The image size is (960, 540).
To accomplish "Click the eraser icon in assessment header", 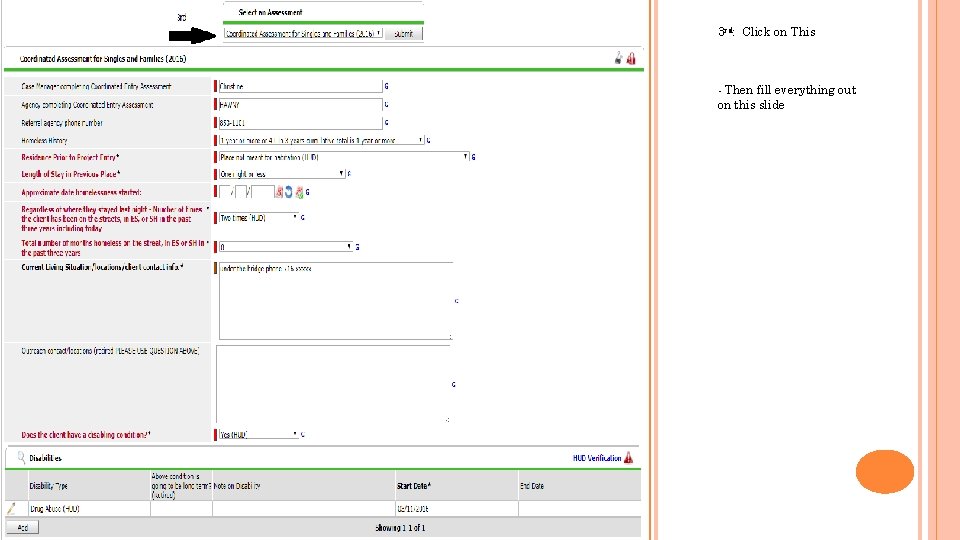I will [x=618, y=58].
